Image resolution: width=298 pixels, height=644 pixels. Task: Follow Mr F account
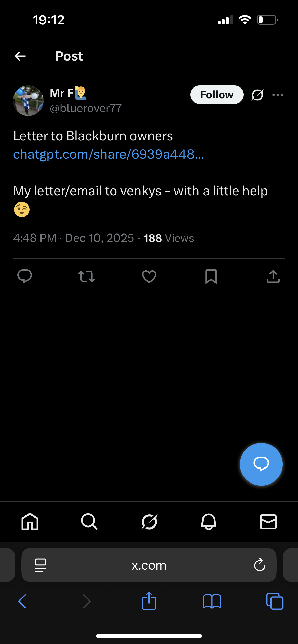click(x=217, y=95)
